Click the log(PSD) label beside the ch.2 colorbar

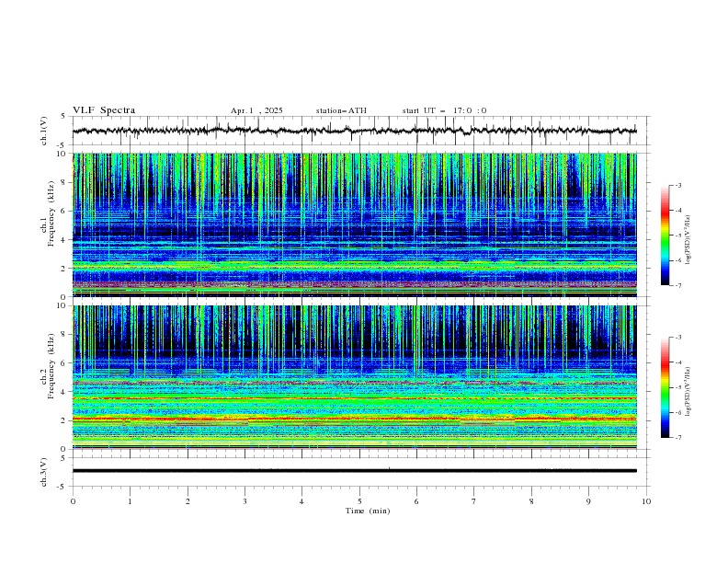click(689, 391)
